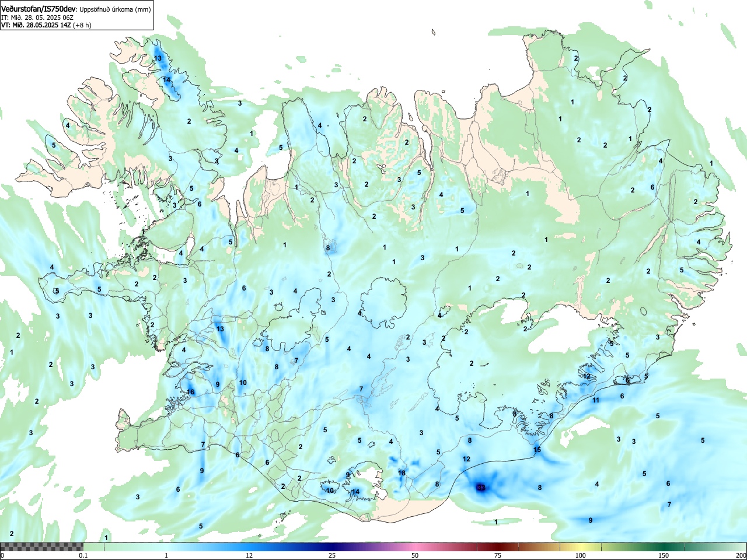This screenshot has height=560, width=747.
Task: Click the 16 precipitation value label
Action: coord(190,392)
